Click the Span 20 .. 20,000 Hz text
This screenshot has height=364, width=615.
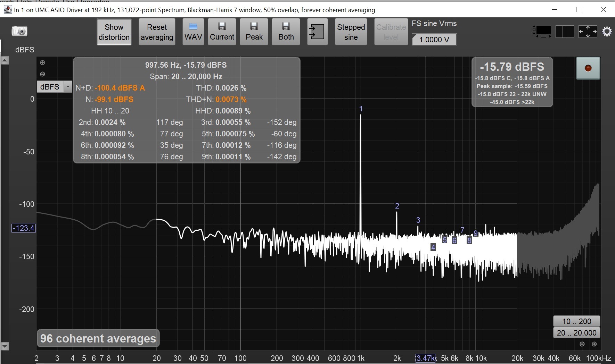click(186, 76)
